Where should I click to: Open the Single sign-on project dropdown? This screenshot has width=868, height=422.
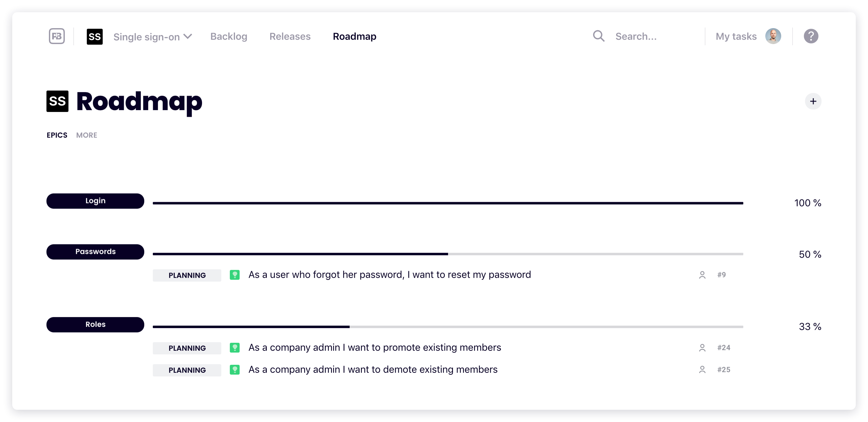pos(152,37)
